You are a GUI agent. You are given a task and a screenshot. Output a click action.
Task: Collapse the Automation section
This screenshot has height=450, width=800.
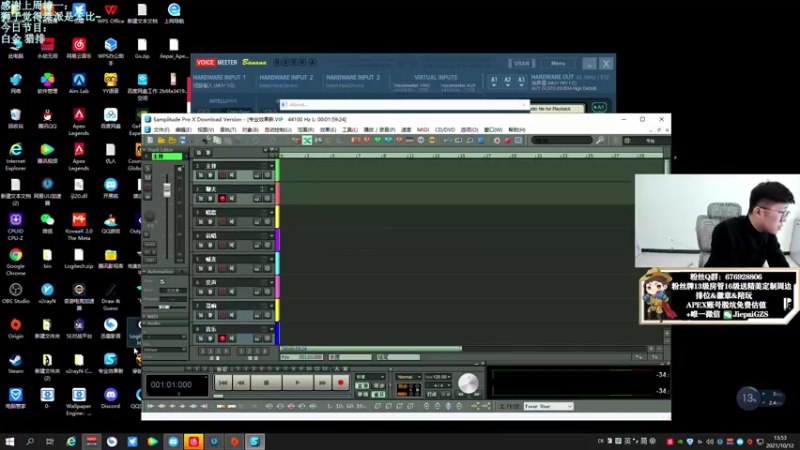[145, 272]
